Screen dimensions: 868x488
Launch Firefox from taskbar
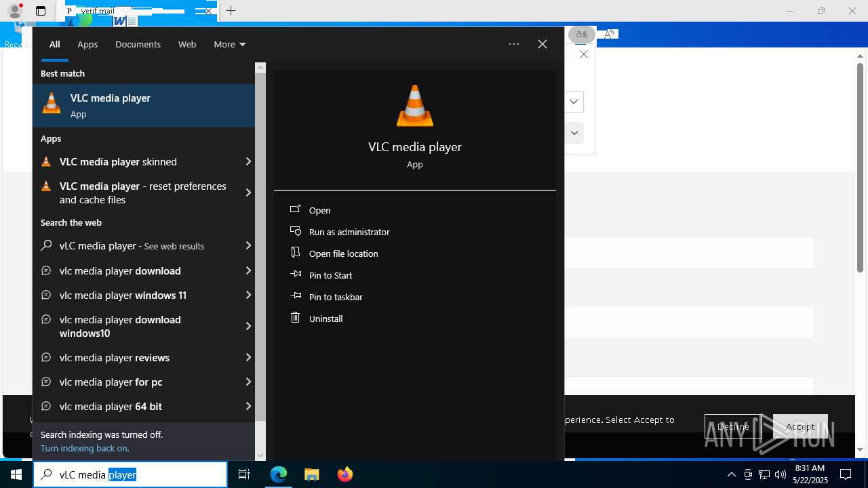[x=344, y=474]
